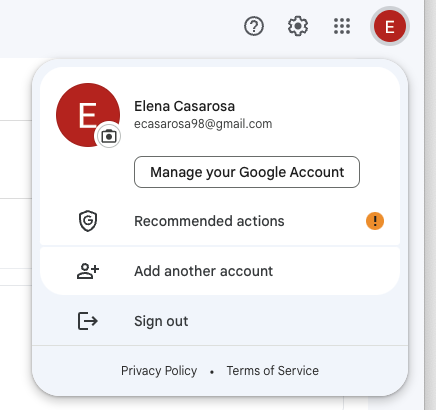Screen dimensions: 436x410
Task: Click Manage your Google Account button
Action: coord(247,172)
